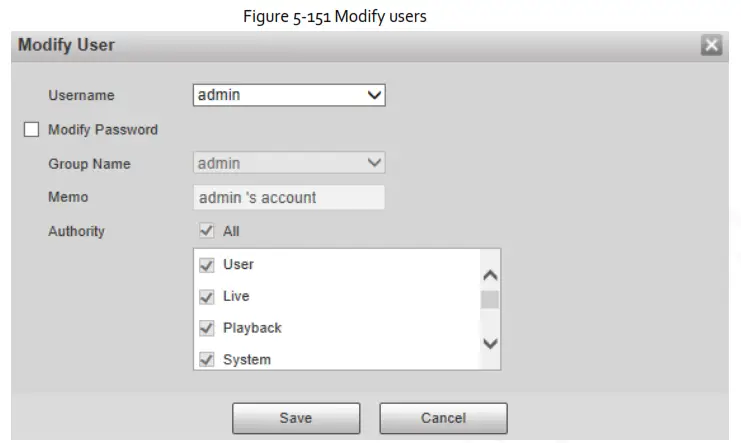
Task: Click the Live label in authority list
Action: point(236,296)
